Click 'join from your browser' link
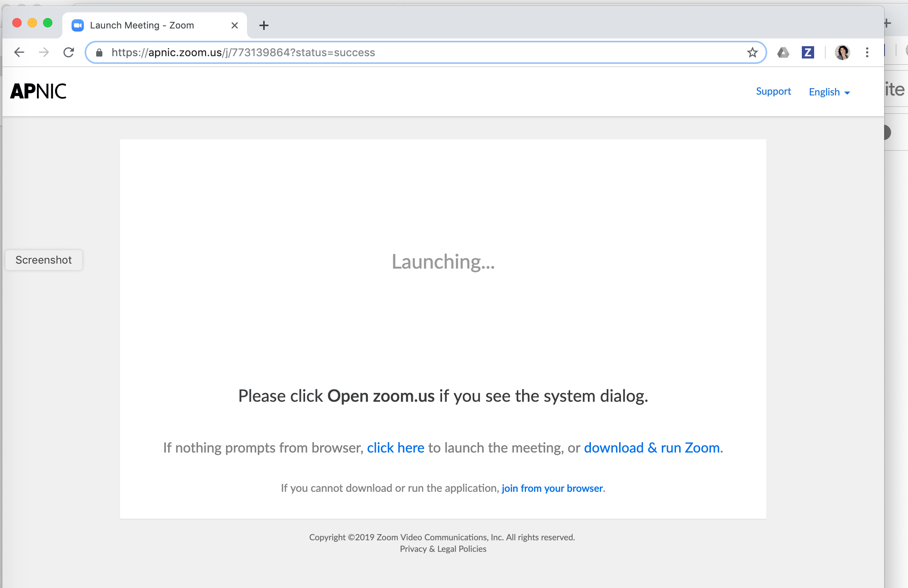 (x=552, y=488)
